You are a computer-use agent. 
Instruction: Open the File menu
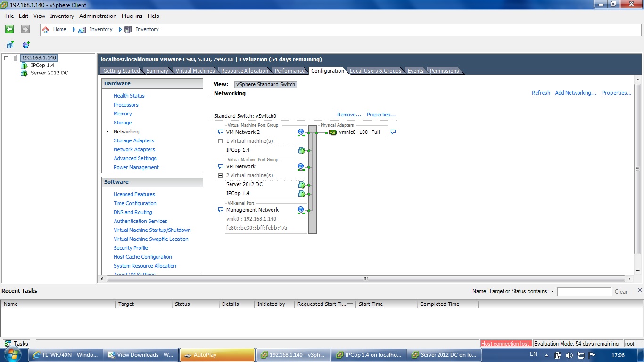click(9, 16)
